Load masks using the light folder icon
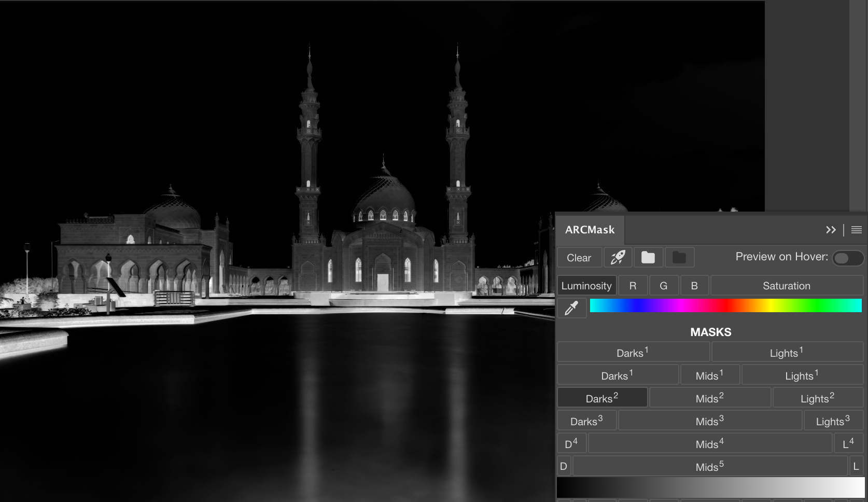This screenshot has width=868, height=502. click(x=648, y=257)
